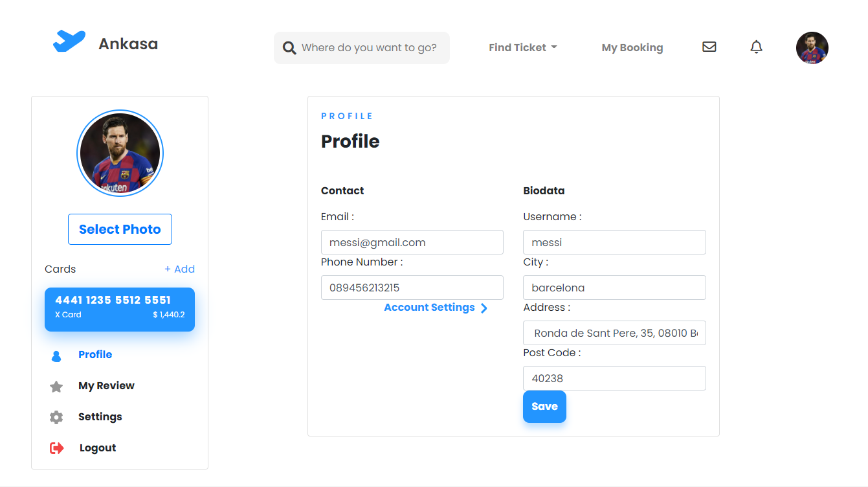Open the notifications bell icon
Screen dimensions: 868x487
click(x=756, y=47)
